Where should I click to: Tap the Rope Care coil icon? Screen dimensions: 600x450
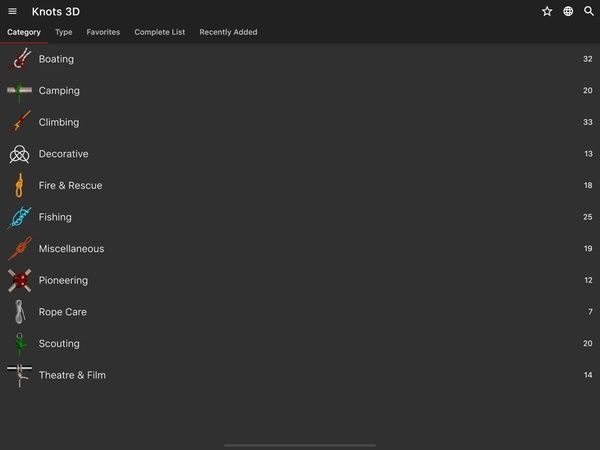click(x=20, y=312)
